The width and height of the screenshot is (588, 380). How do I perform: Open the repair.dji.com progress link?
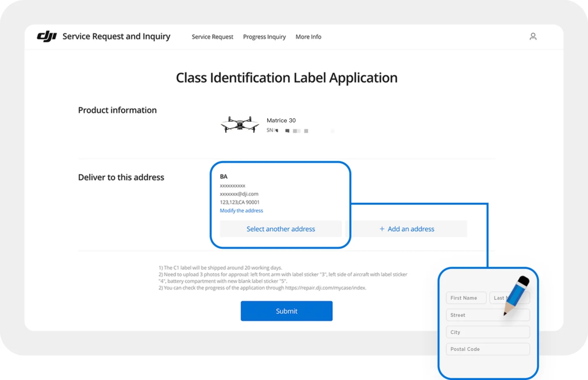click(x=326, y=288)
